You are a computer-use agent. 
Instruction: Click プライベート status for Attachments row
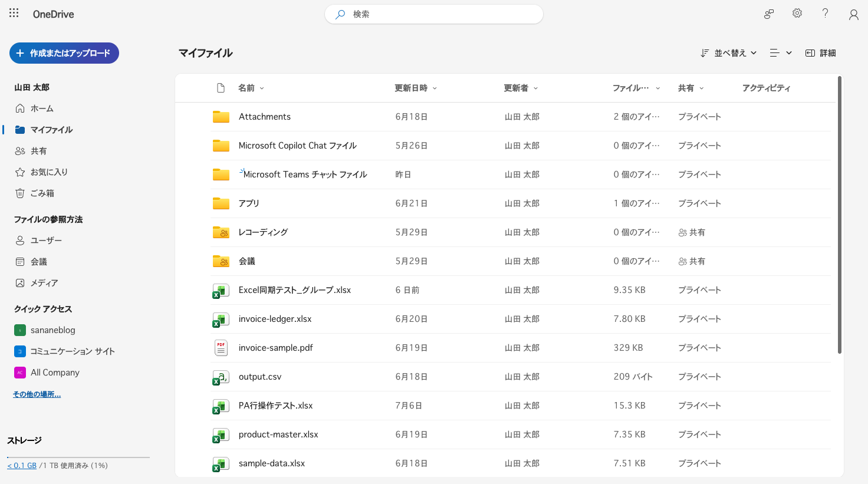point(699,117)
